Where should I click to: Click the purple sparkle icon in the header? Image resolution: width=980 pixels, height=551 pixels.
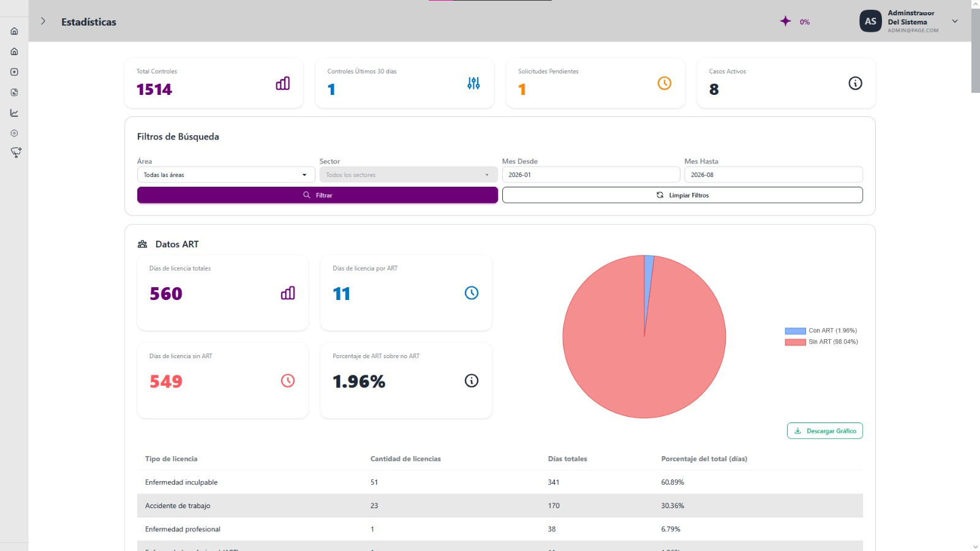785,21
